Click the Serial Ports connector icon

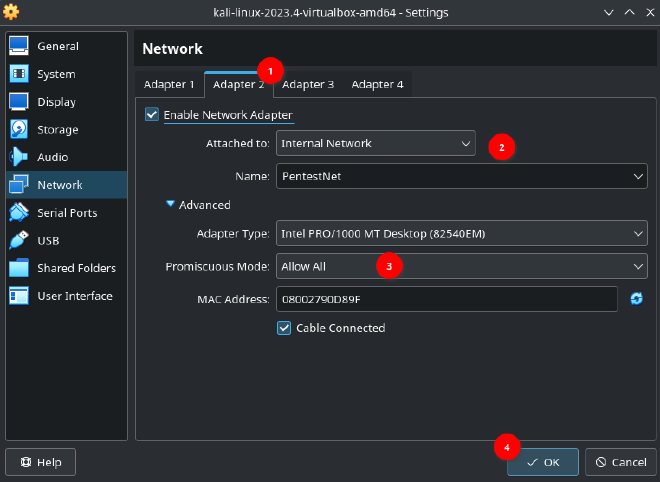click(19, 213)
